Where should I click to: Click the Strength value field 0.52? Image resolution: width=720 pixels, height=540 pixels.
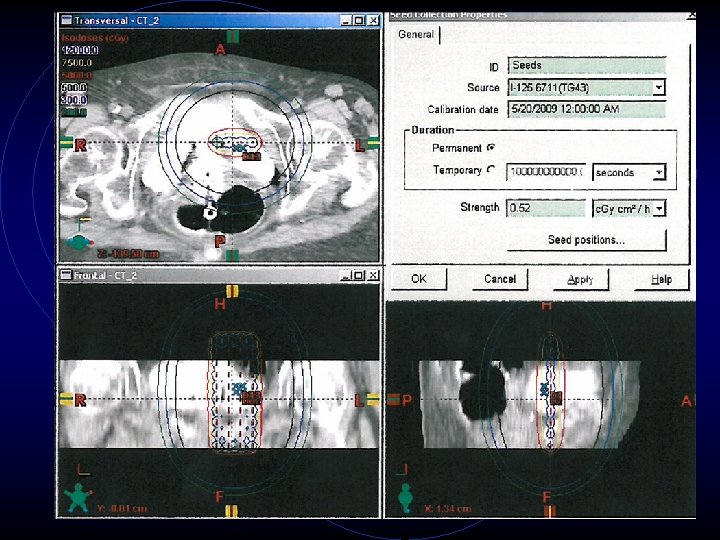546,208
